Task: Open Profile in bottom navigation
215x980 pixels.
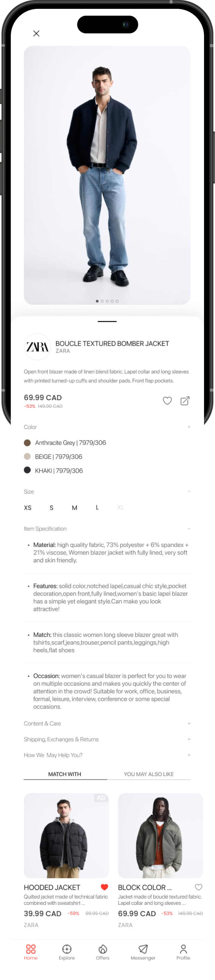Action: click(183, 952)
